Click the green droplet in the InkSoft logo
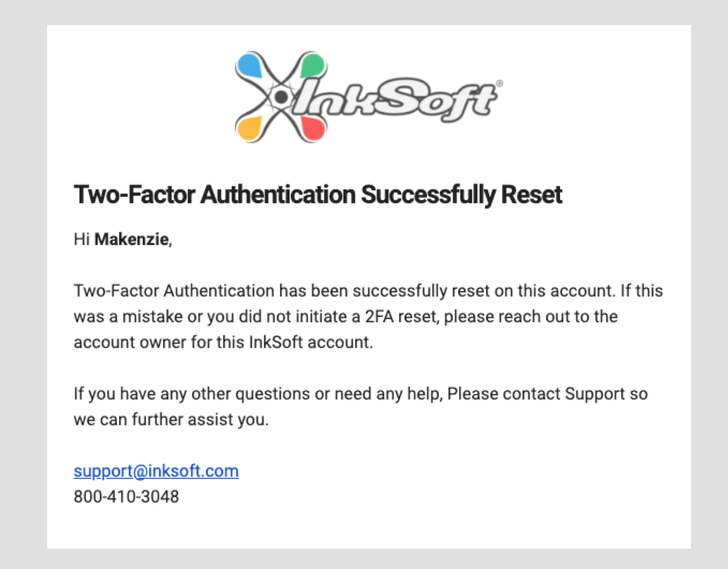The width and height of the screenshot is (728, 569). pos(312,66)
